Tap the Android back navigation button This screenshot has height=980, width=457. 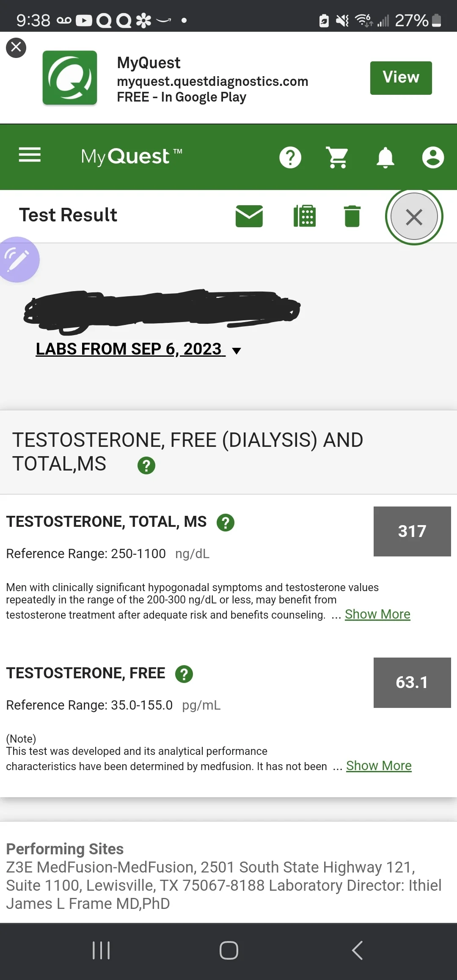[x=358, y=950]
